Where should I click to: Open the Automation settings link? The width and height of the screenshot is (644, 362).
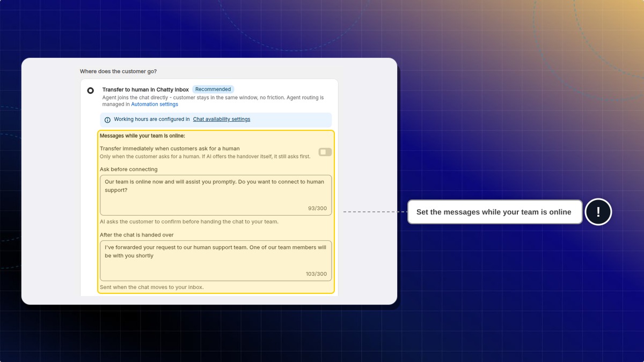tap(155, 105)
